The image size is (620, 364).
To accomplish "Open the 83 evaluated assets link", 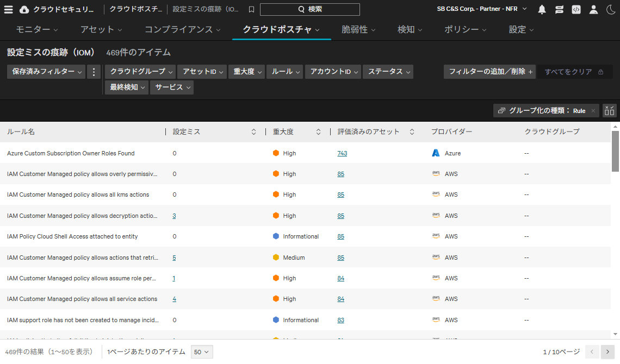I will point(340,320).
